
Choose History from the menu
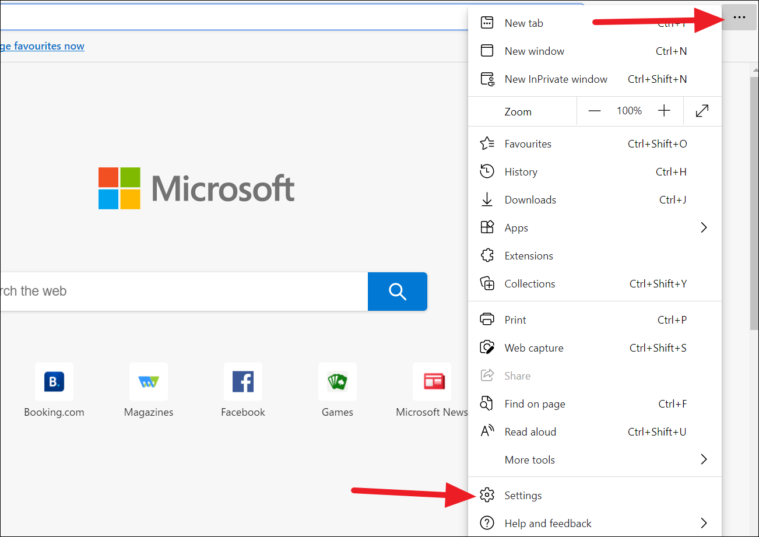tap(594, 171)
